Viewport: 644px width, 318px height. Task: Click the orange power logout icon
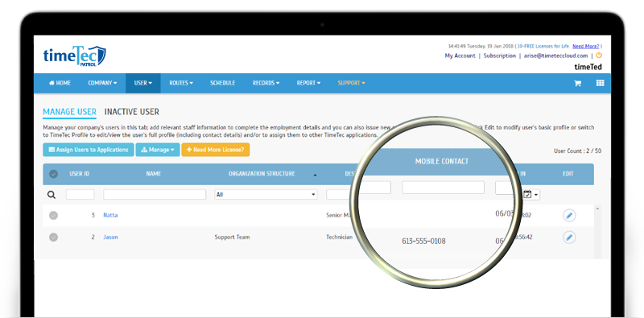599,55
